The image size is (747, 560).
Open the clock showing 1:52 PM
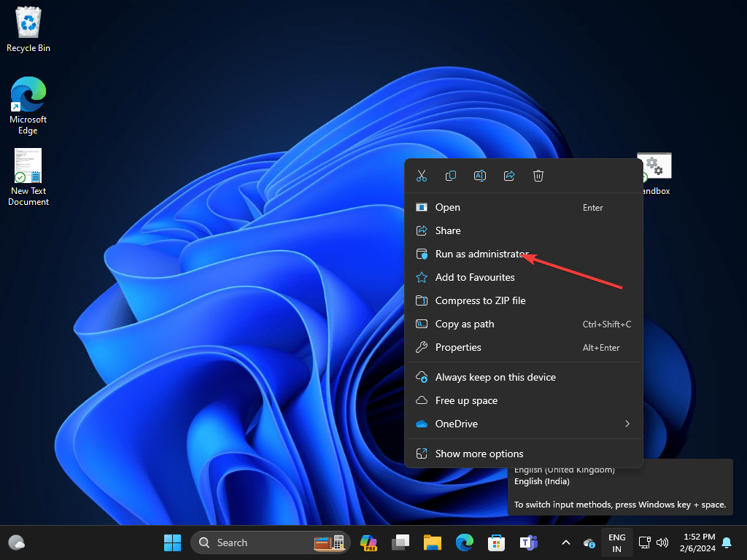pyautogui.click(x=698, y=542)
